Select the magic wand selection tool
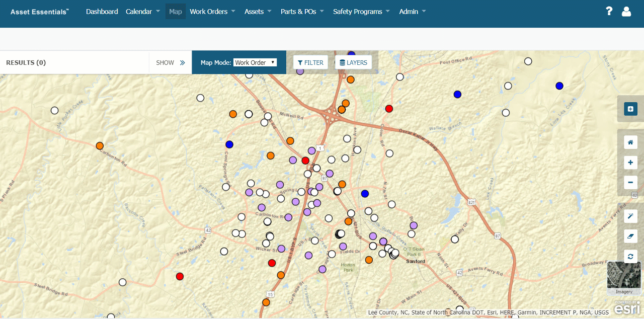The width and height of the screenshot is (644, 319). coord(630,216)
